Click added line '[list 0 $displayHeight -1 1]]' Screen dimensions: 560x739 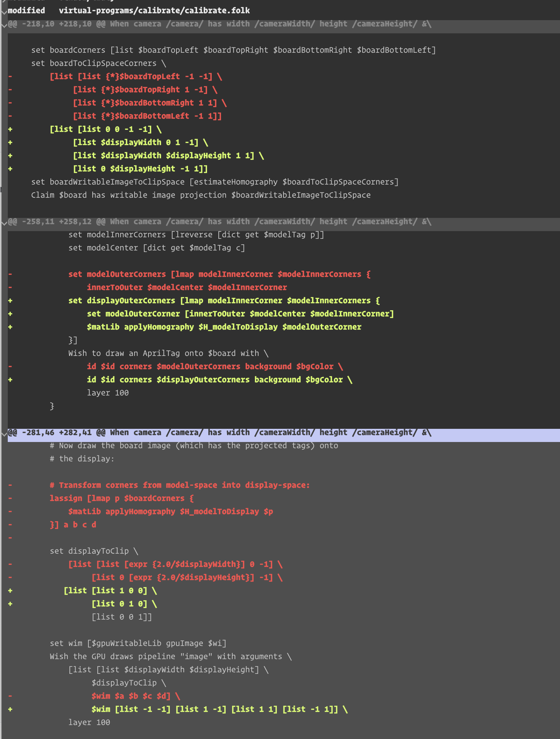[140, 169]
